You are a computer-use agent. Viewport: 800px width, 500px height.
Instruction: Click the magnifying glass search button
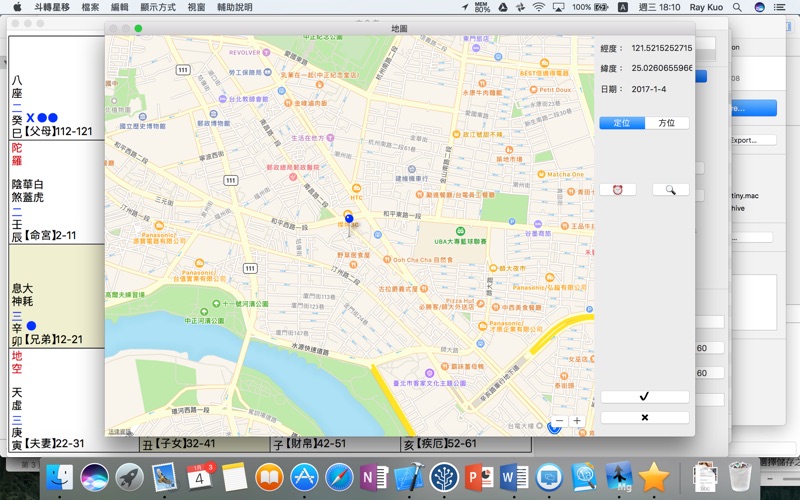coord(670,189)
